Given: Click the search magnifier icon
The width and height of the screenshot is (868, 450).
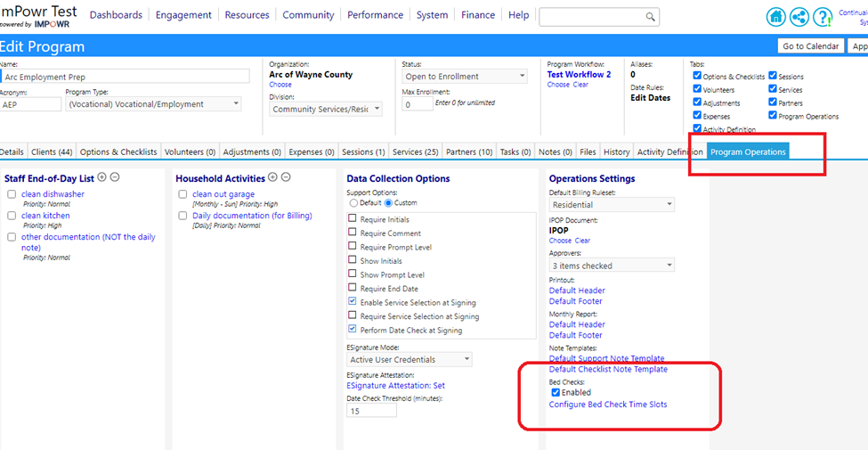Looking at the screenshot, I should pos(651,17).
